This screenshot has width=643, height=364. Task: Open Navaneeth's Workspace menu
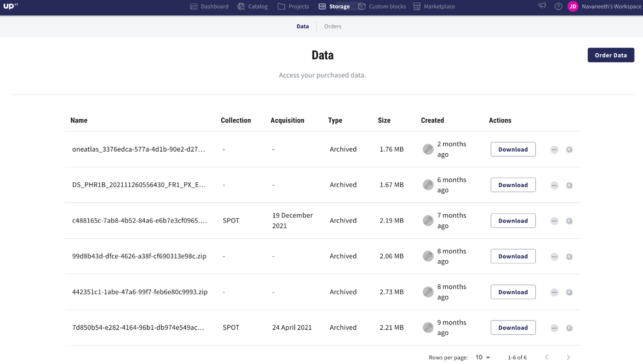pos(611,6)
